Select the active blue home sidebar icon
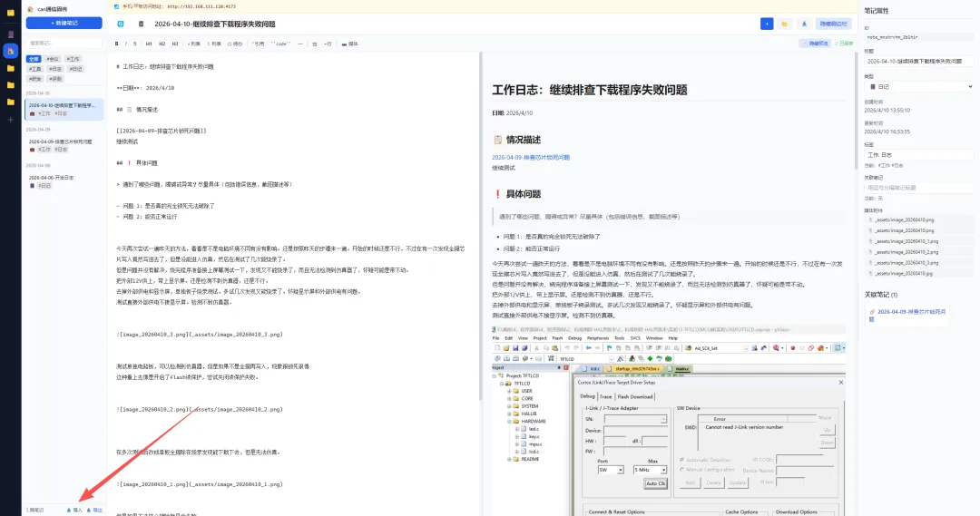Image resolution: width=980 pixels, height=516 pixels. click(11, 51)
